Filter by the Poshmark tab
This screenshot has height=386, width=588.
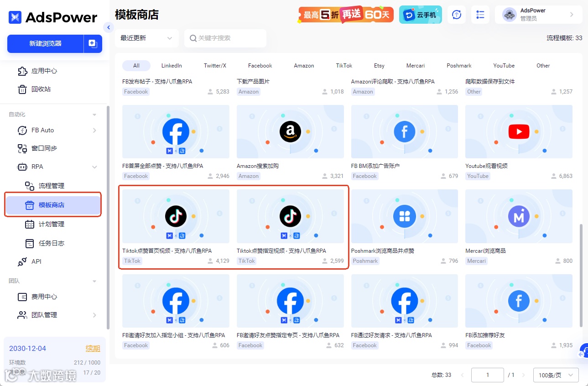coord(459,66)
